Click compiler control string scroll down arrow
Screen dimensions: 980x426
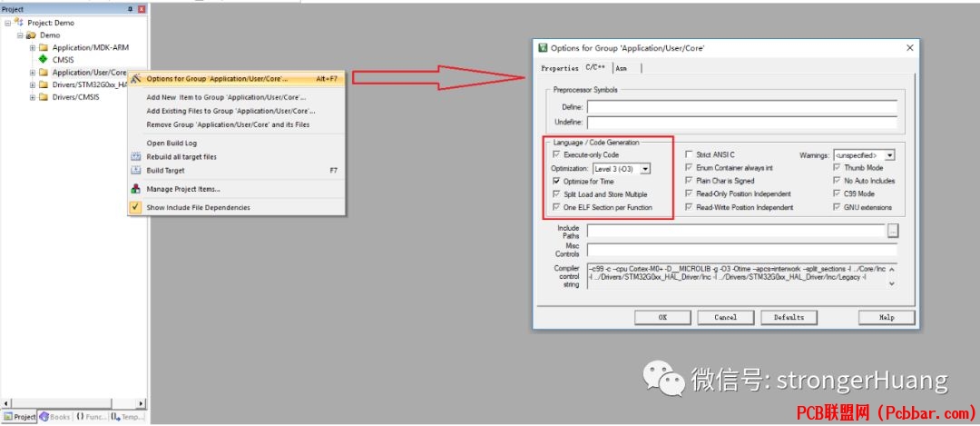[x=892, y=283]
